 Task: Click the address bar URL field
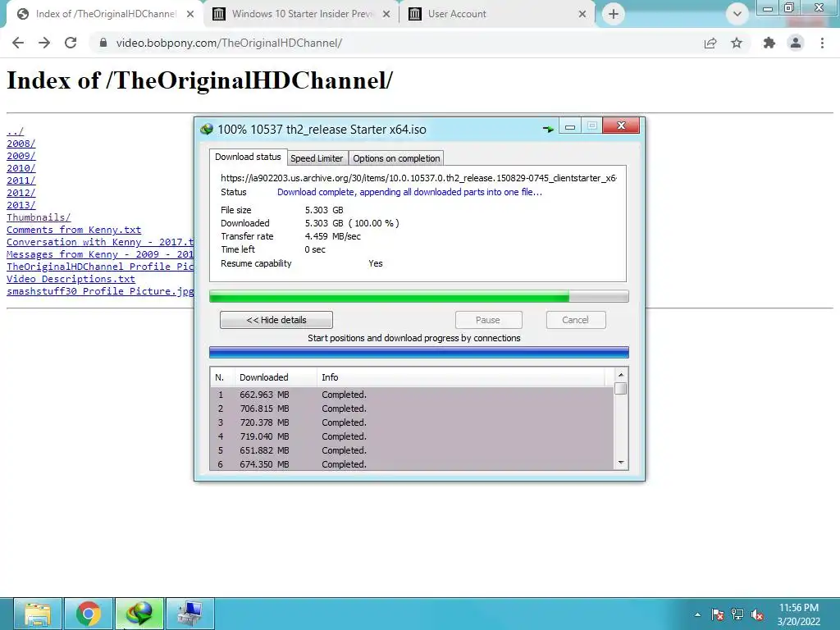tap(396, 43)
